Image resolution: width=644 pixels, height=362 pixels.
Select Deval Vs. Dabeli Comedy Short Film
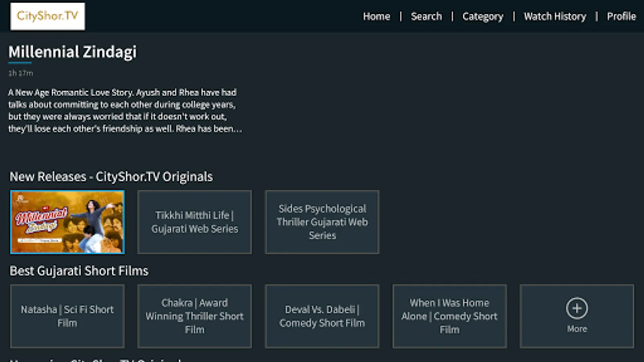tap(322, 316)
